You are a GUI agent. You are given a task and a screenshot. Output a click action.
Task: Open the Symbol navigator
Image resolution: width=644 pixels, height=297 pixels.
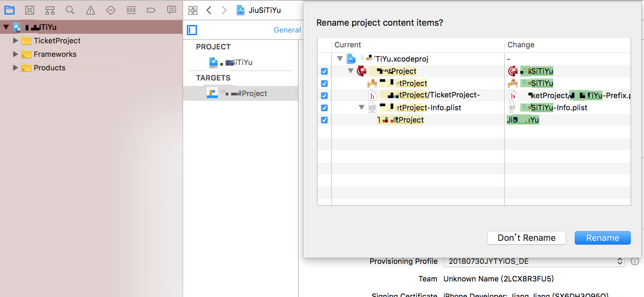50,10
